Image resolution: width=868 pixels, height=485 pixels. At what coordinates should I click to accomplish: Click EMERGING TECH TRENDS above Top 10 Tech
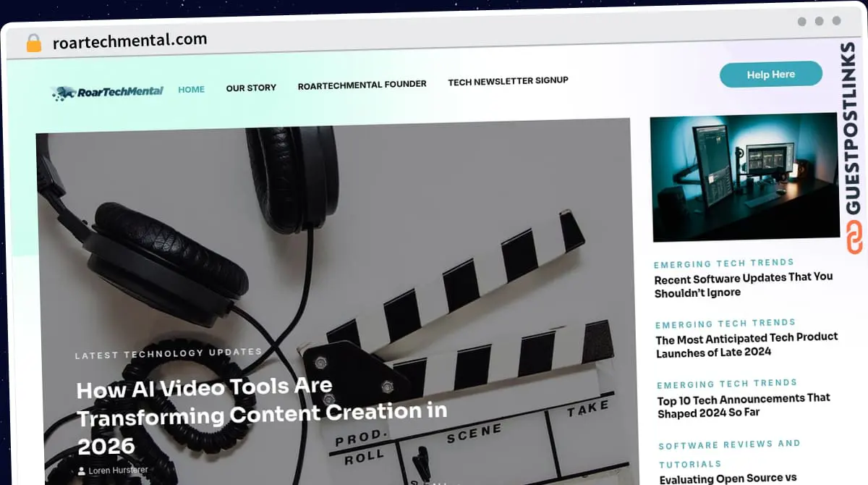tap(727, 384)
